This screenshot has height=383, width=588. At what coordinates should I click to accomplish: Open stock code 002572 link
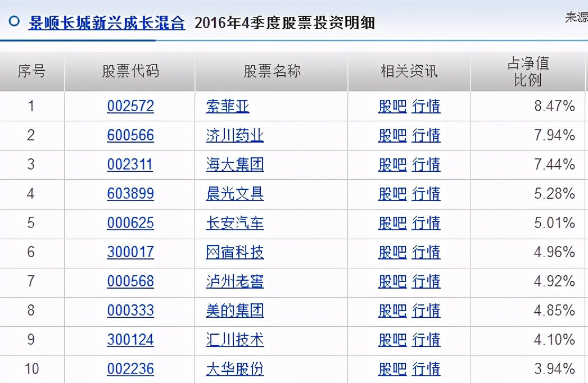click(x=130, y=106)
